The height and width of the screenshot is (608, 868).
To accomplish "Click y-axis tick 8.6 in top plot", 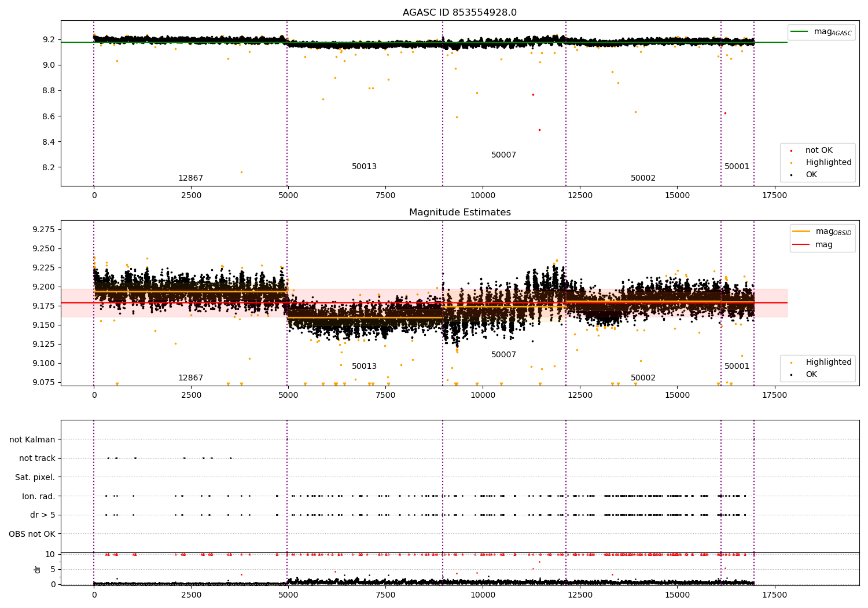I will [48, 117].
